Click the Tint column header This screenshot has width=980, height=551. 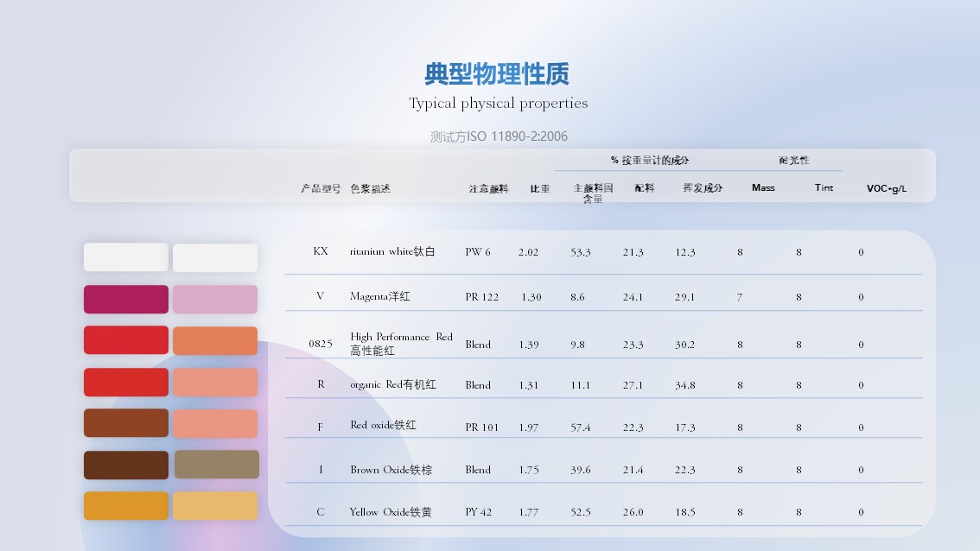click(824, 187)
